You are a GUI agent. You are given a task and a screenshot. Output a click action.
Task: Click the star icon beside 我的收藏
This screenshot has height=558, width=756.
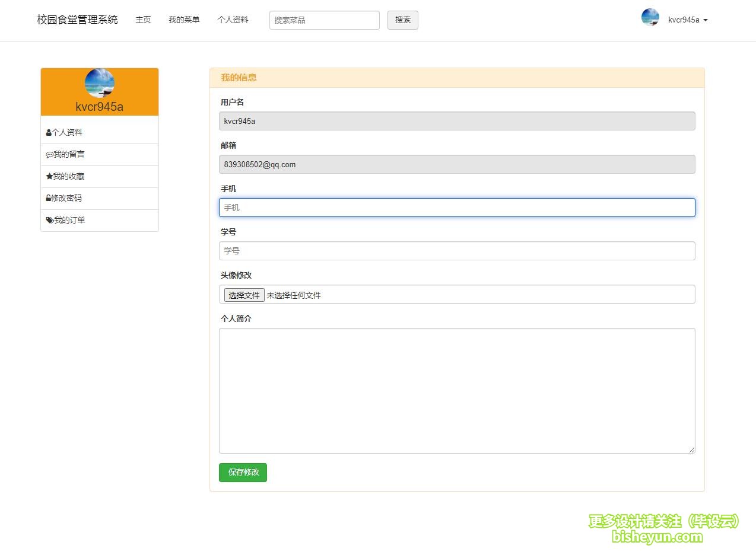49,176
